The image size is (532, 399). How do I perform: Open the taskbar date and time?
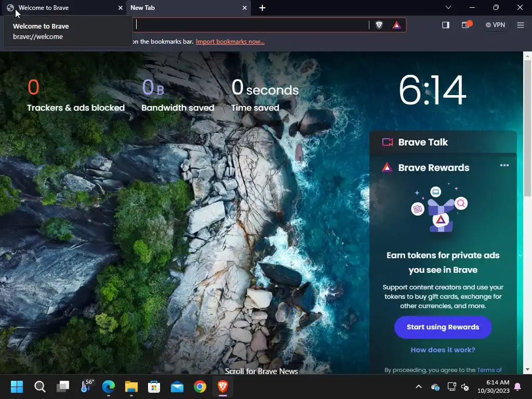(x=493, y=387)
